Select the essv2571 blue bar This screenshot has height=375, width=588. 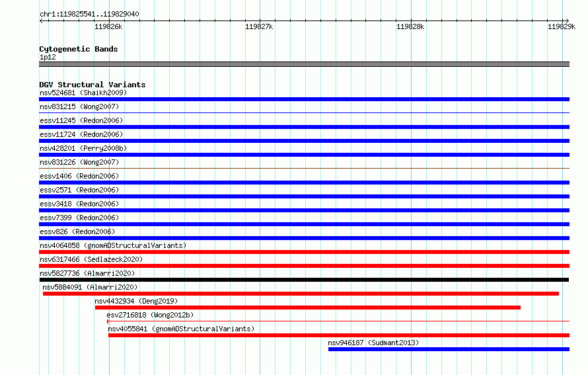pyautogui.click(x=304, y=196)
